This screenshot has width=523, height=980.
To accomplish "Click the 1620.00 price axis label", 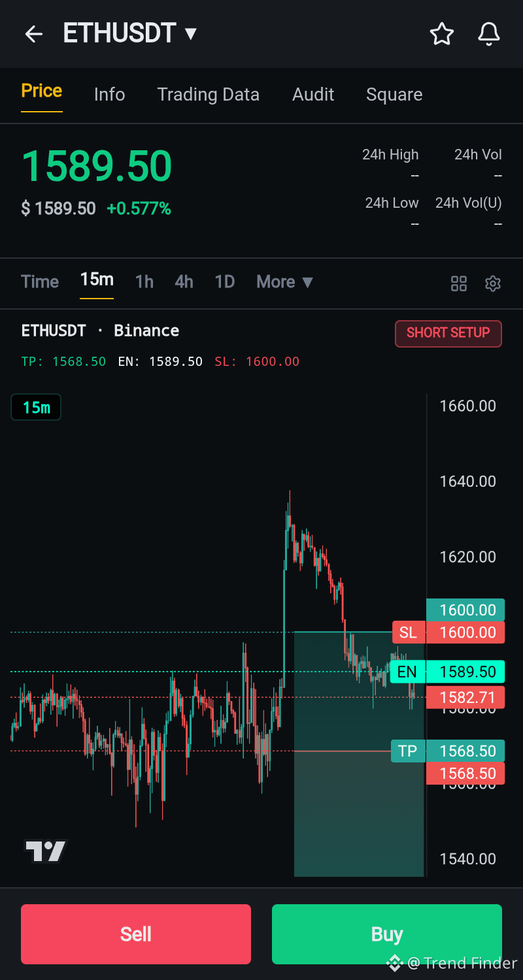I will click(x=467, y=557).
